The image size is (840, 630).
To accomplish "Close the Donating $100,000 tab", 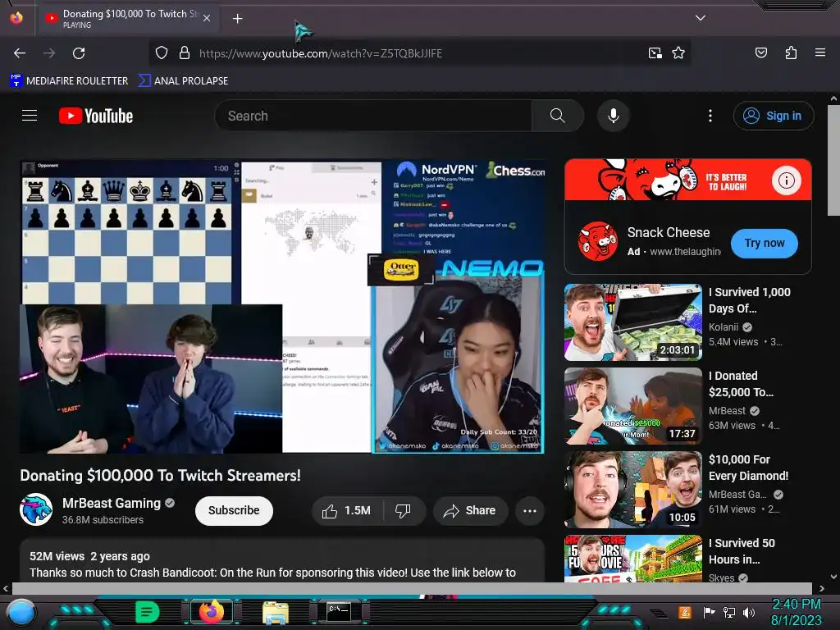I will tap(207, 18).
